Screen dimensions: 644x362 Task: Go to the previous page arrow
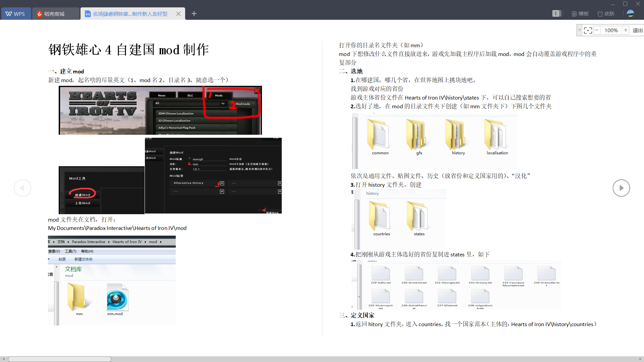coord(22,188)
